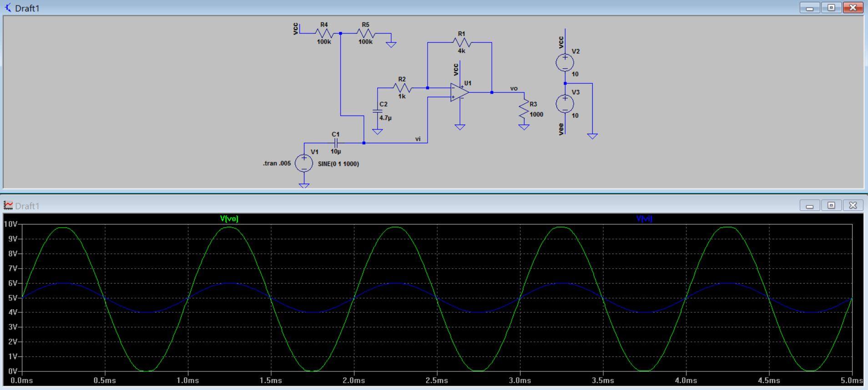Image resolution: width=868 pixels, height=390 pixels.
Task: Click the U1 op-amp symbol
Action: point(459,92)
